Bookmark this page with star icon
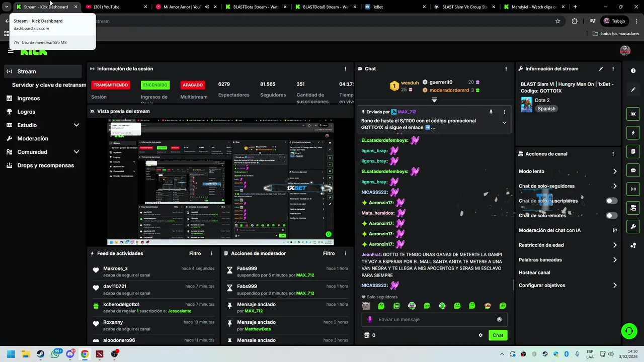The width and height of the screenshot is (644, 362). [x=557, y=21]
